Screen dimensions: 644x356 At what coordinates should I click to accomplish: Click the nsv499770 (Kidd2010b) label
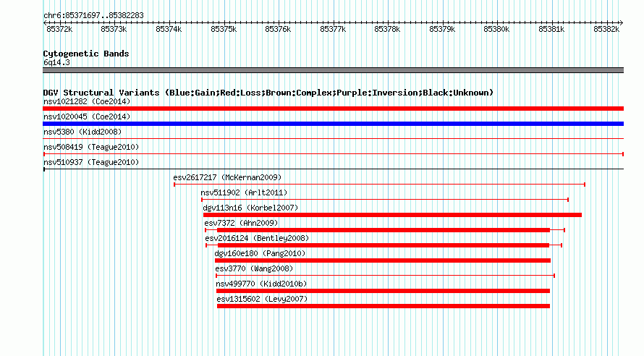261,284
